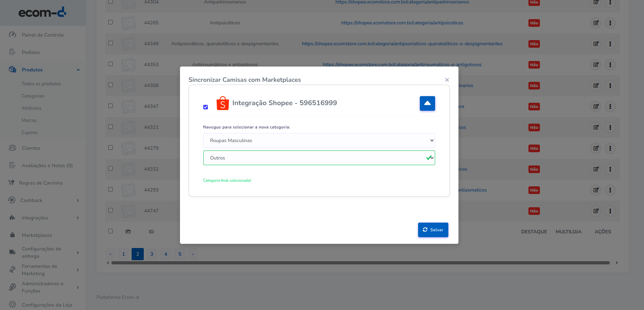Click the Clientes people icon
Screen dimensions: 644x310
(13, 148)
